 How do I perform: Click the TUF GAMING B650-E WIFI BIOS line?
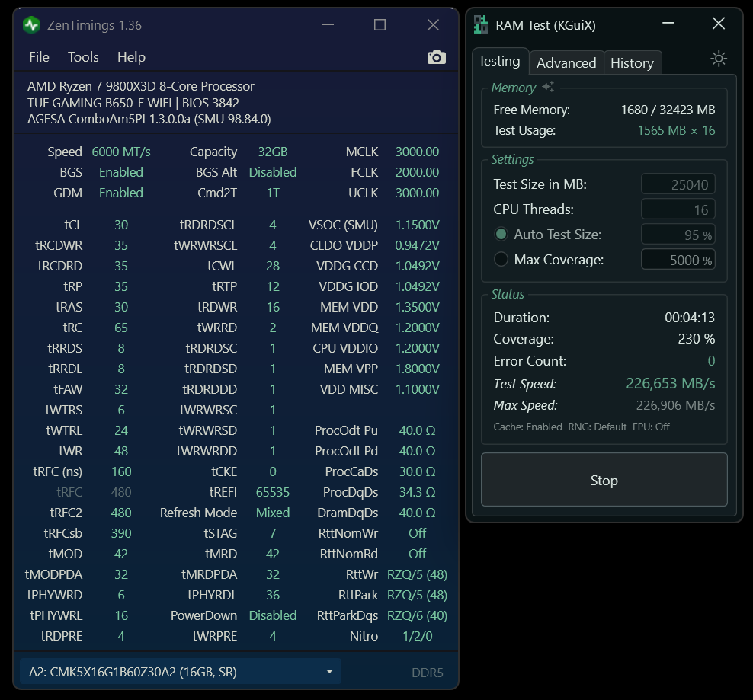(133, 103)
